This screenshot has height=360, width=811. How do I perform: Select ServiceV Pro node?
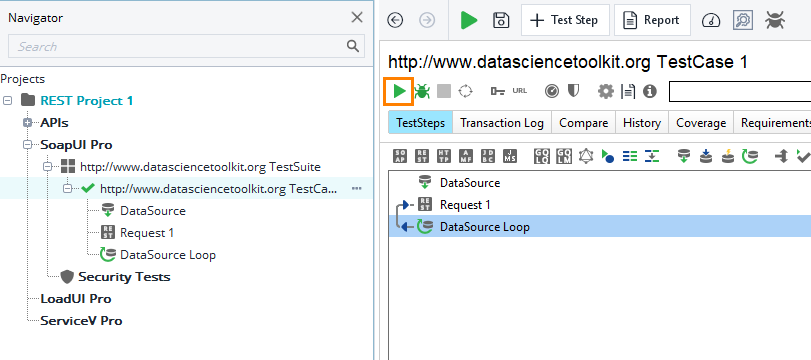tap(81, 321)
